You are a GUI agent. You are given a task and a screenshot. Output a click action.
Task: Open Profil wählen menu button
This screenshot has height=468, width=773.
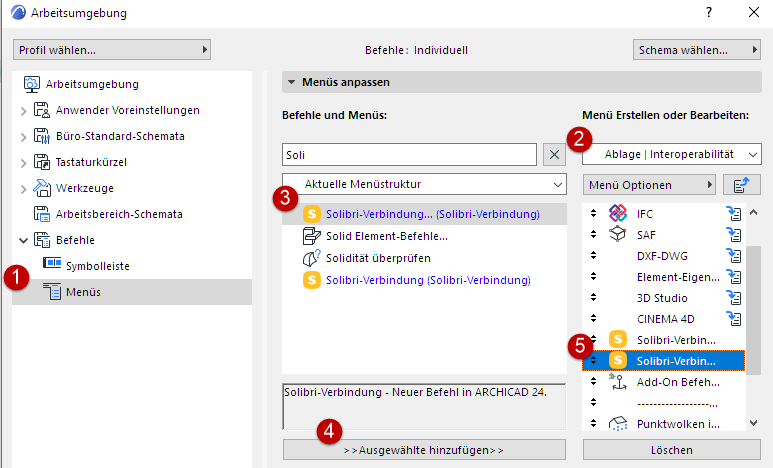pyautogui.click(x=112, y=49)
